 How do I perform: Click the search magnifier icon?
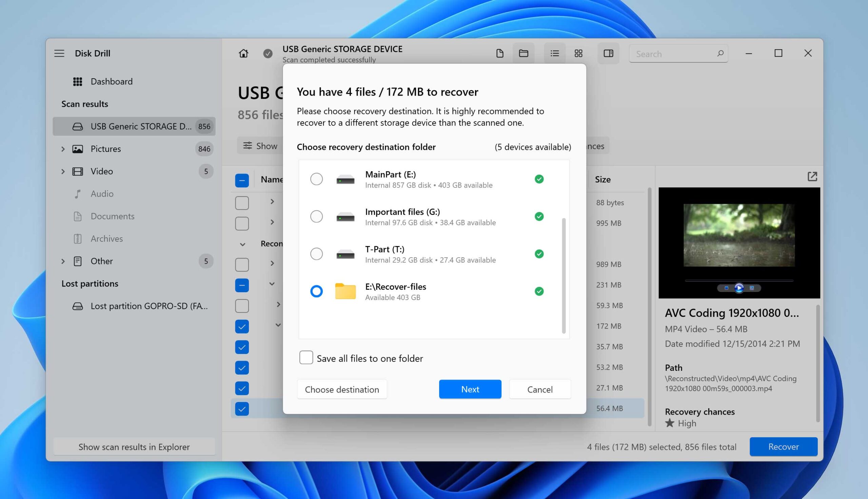(x=720, y=54)
